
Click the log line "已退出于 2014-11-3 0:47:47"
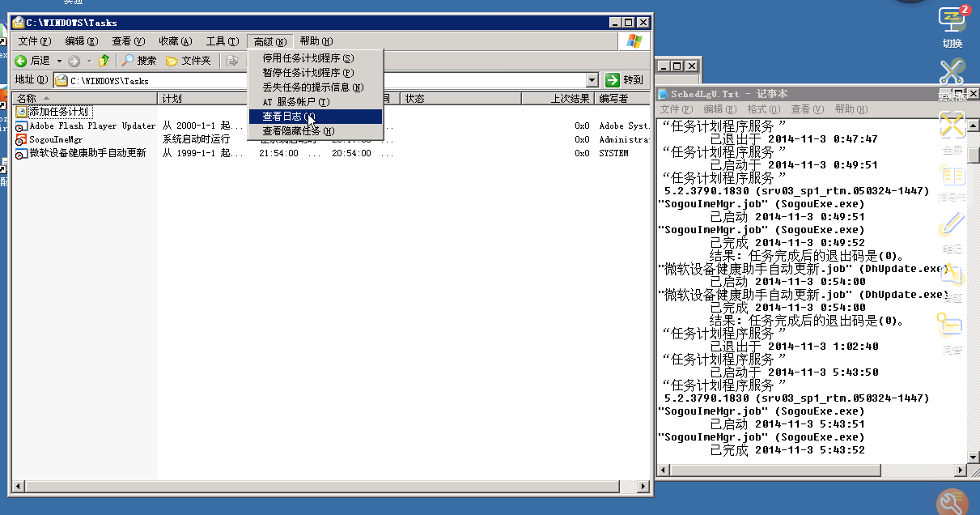click(793, 138)
